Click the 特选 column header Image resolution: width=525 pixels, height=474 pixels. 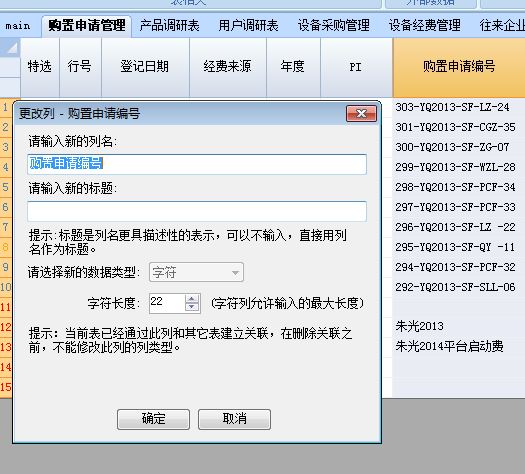tap(40, 67)
